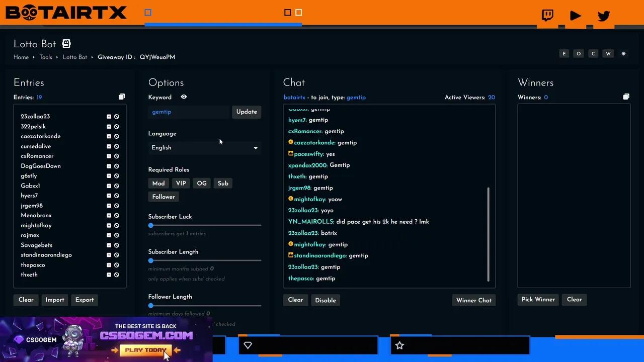Open Winner Chat
Image resolution: width=644 pixels, height=362 pixels.
coord(474,300)
